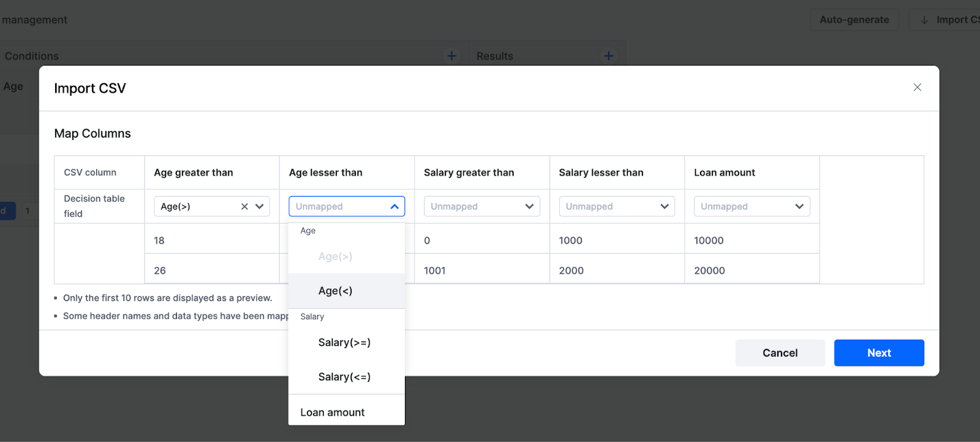Image resolution: width=980 pixels, height=442 pixels.
Task: Click the Decision table field row label
Action: (x=94, y=206)
